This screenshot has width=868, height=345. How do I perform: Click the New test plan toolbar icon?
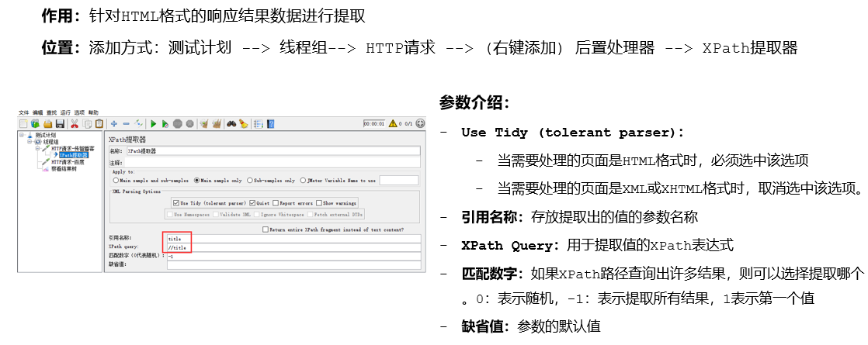pyautogui.click(x=23, y=124)
